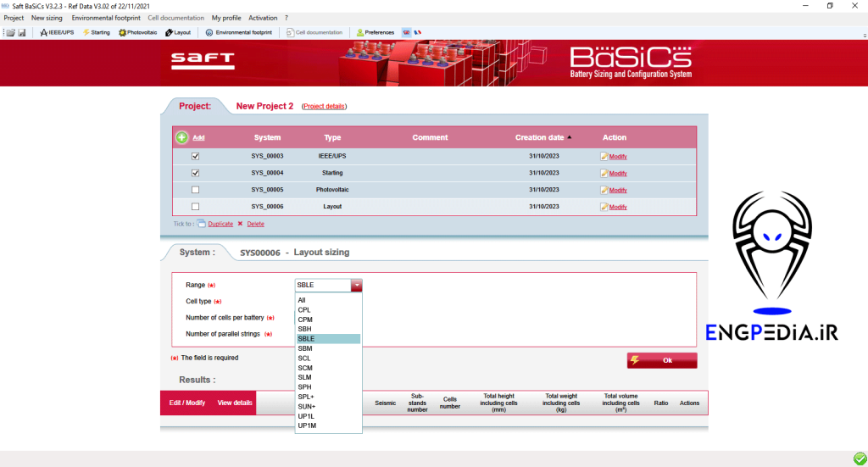This screenshot has height=467, width=868.
Task: Choose SUN+ in the Range dropdown list
Action: pyautogui.click(x=307, y=407)
